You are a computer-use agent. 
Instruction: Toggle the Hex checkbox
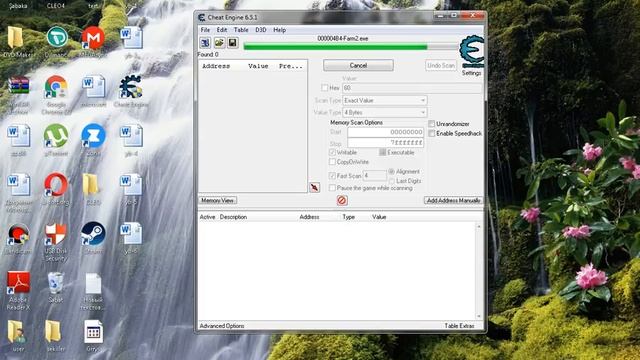coord(324,88)
